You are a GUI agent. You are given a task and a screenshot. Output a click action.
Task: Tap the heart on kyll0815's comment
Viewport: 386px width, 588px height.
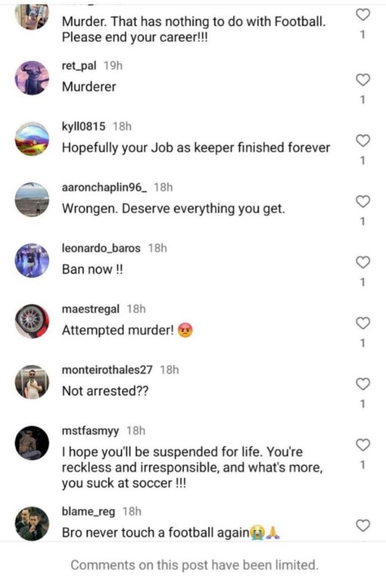[x=363, y=140]
